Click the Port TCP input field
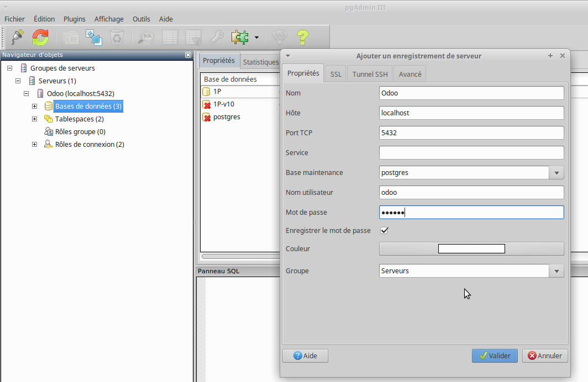 pos(471,132)
